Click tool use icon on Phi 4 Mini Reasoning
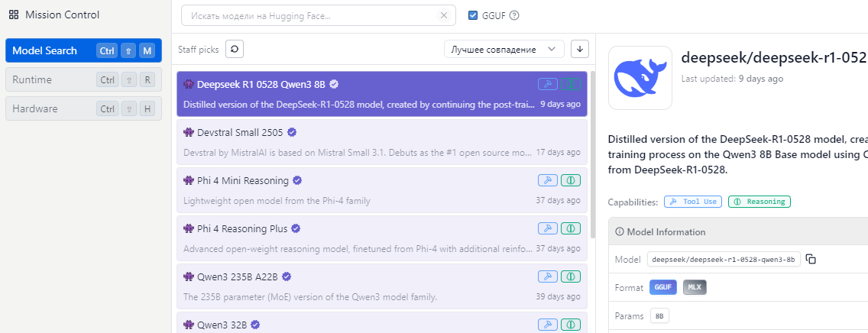The image size is (868, 333). (547, 181)
